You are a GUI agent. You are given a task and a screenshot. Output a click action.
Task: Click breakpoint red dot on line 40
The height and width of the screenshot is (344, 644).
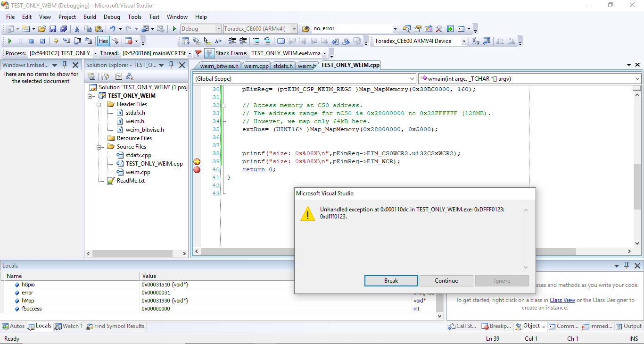tap(197, 170)
